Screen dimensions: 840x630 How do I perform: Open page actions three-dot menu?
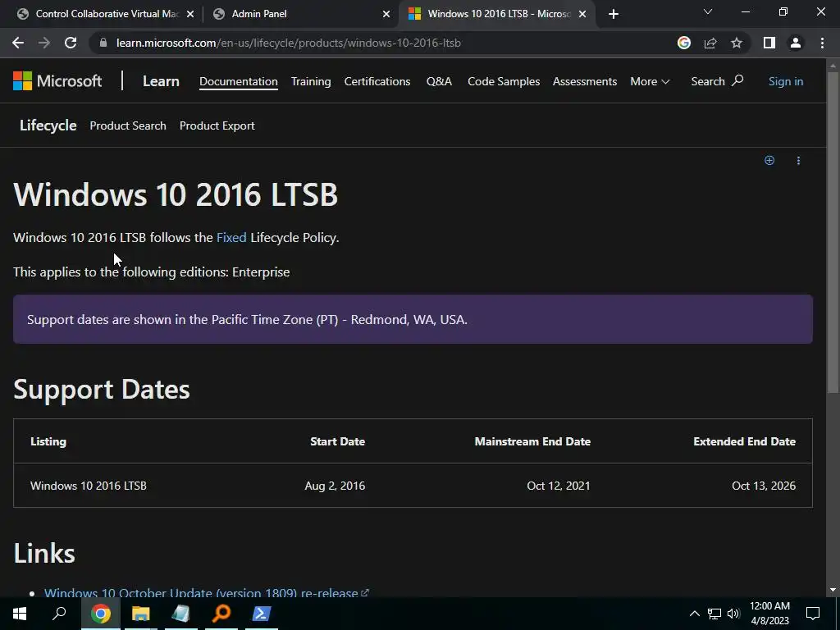798,160
